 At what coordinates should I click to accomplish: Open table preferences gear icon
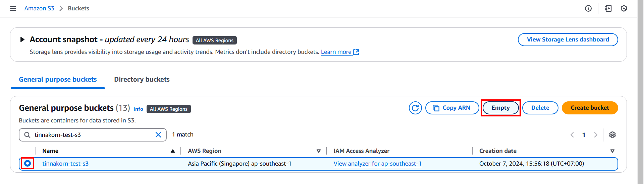(612, 135)
